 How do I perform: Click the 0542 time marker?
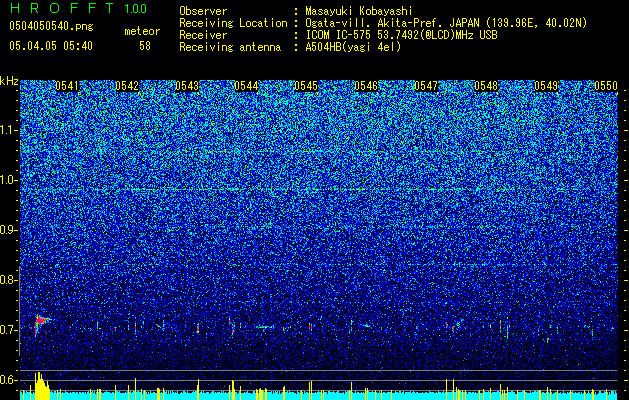tap(127, 86)
